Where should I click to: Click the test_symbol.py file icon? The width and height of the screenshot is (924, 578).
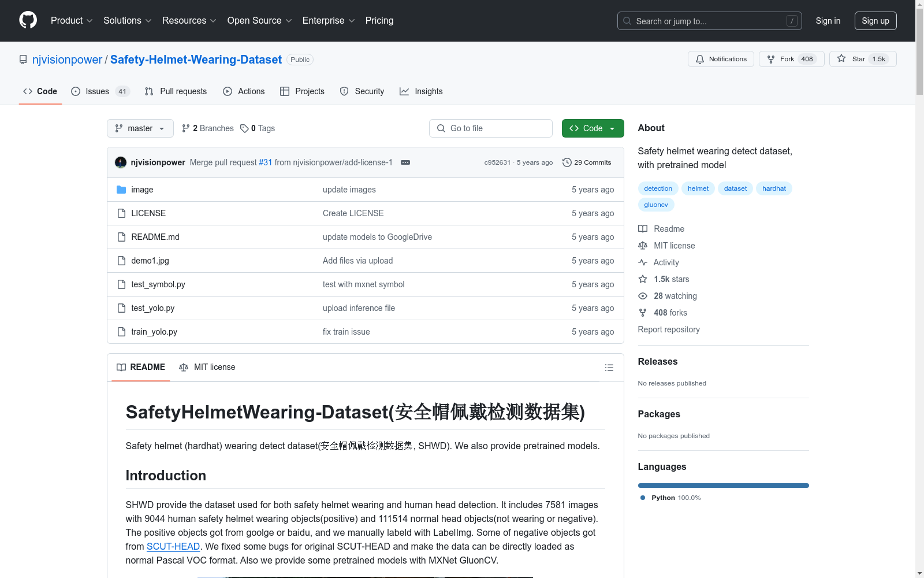tap(121, 284)
